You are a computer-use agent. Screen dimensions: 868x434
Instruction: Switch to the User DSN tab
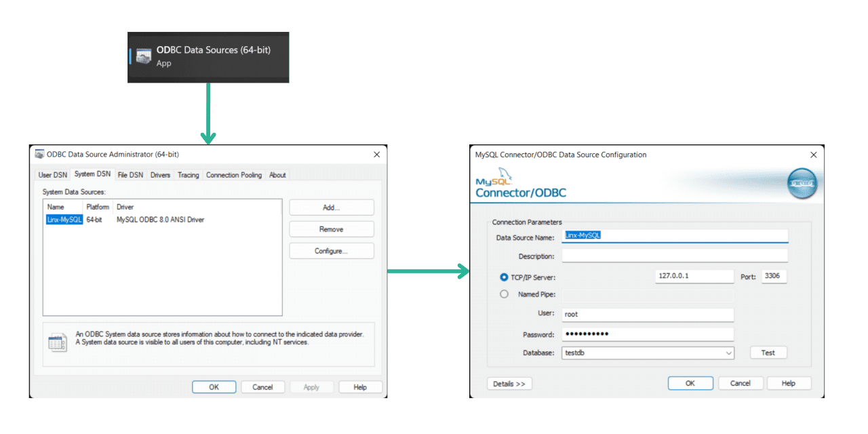click(x=52, y=174)
